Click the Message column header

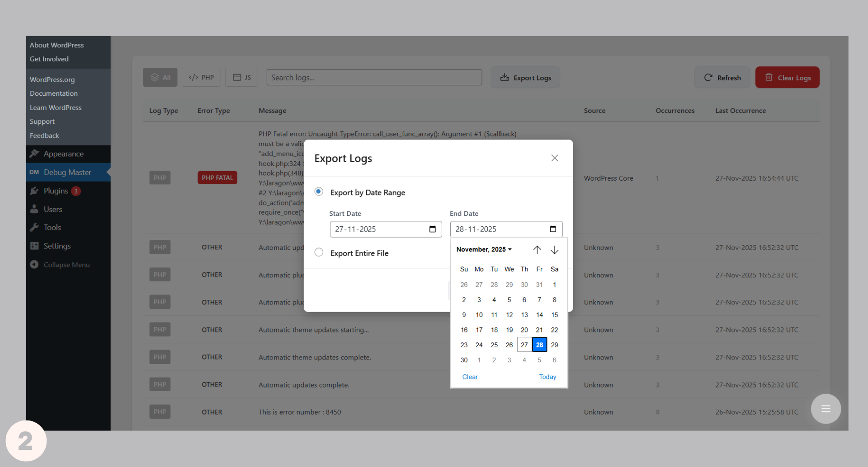click(x=273, y=111)
